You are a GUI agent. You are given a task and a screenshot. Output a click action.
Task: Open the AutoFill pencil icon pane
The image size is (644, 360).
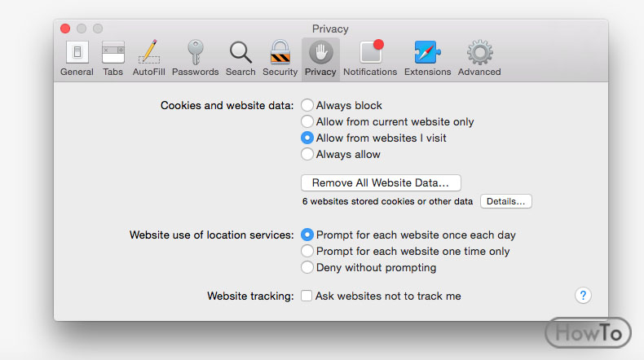coord(148,59)
